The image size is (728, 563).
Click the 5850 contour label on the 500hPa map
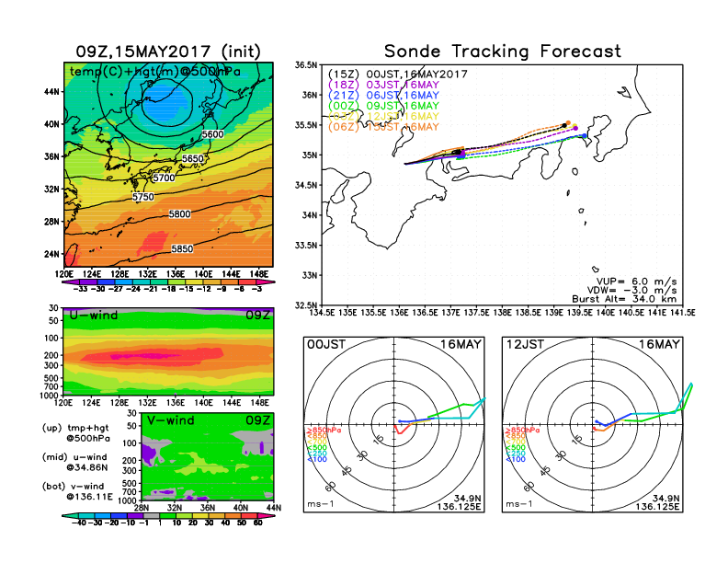point(183,248)
